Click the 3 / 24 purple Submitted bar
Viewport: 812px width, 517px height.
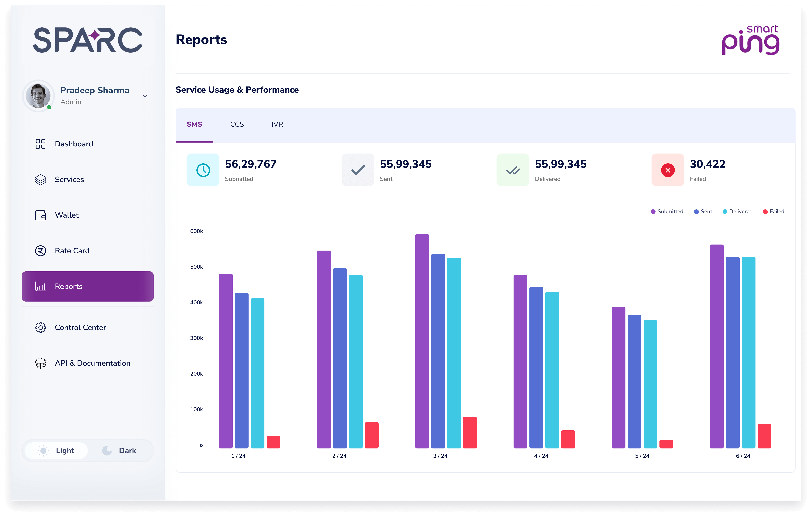tap(422, 341)
